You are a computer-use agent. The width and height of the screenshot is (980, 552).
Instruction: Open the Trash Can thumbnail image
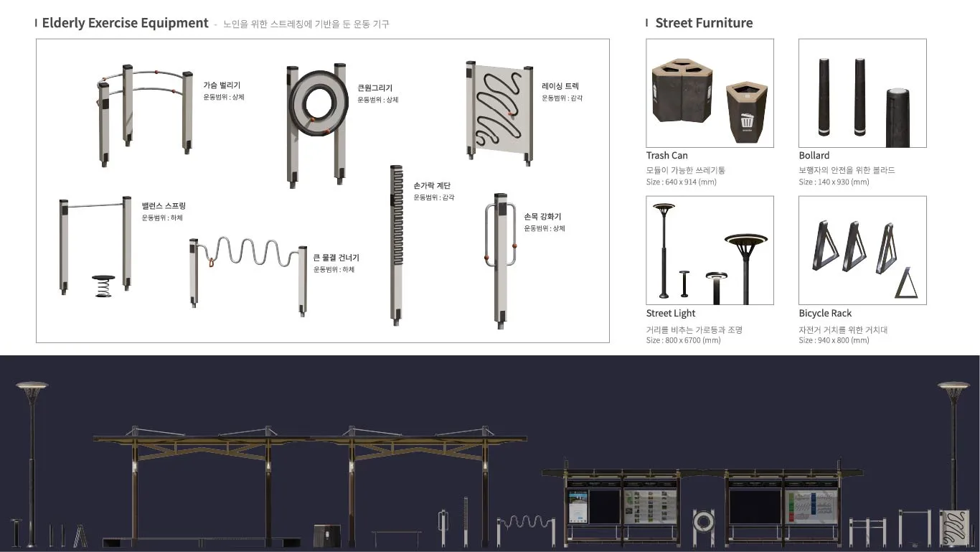(x=710, y=93)
